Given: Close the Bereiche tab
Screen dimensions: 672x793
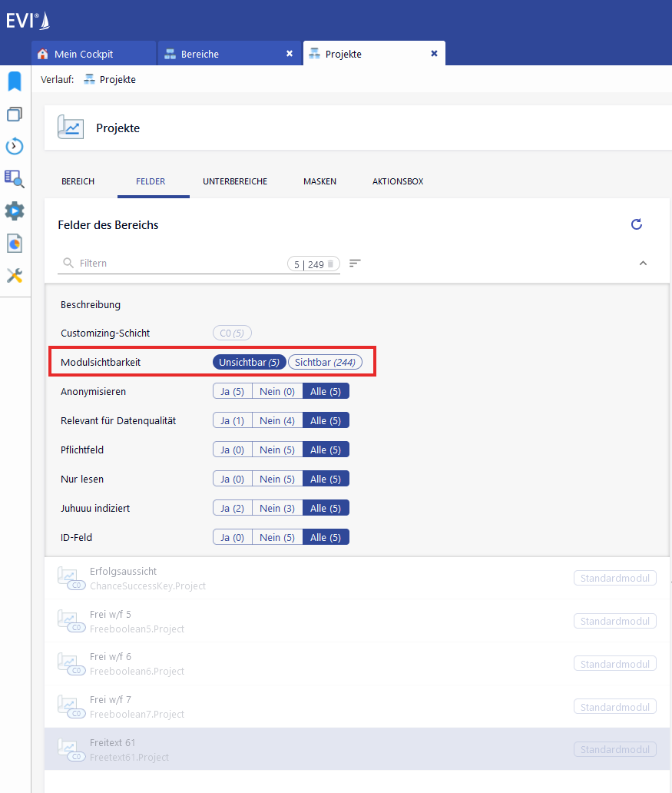Looking at the screenshot, I should coord(290,54).
